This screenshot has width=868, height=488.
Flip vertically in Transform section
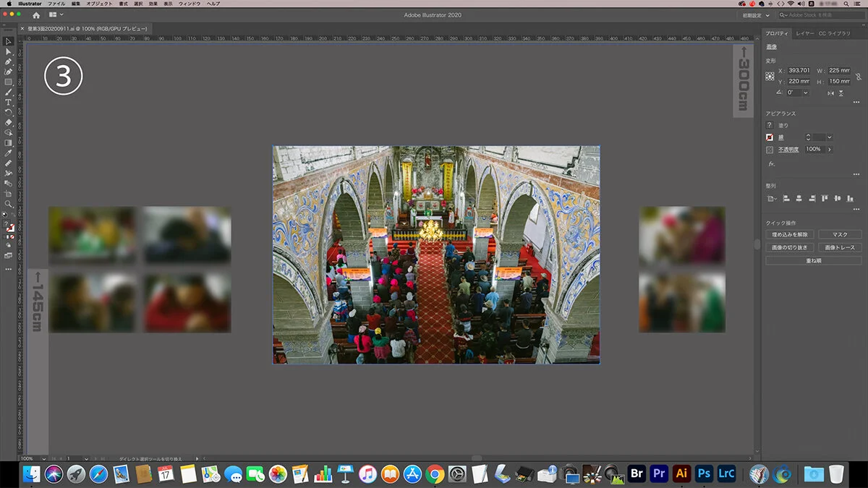click(x=841, y=93)
